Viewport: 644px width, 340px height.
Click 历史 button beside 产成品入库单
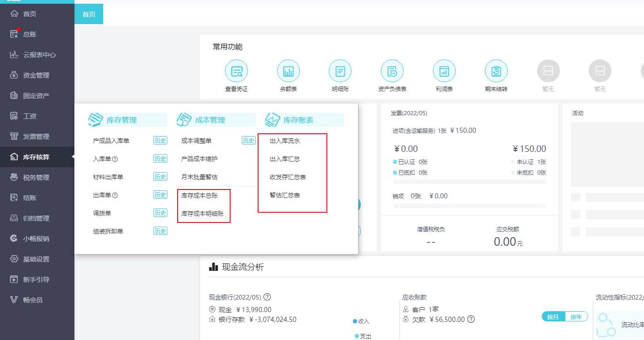coord(160,141)
